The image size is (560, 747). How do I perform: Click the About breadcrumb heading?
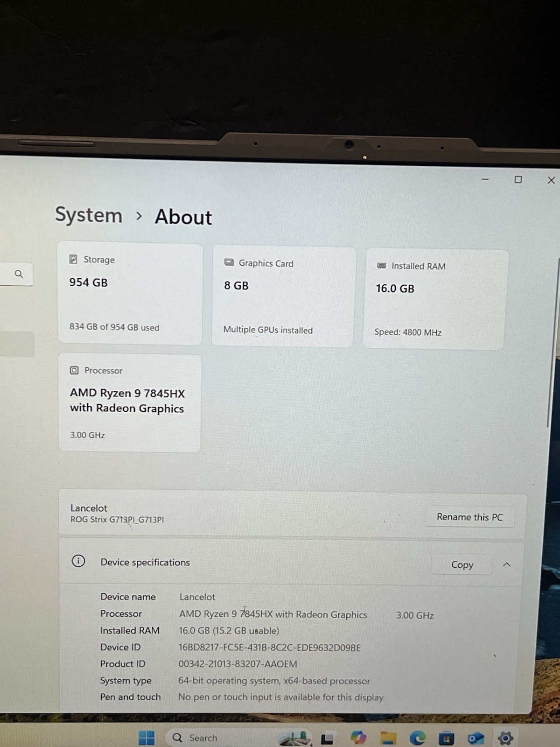coord(183,217)
